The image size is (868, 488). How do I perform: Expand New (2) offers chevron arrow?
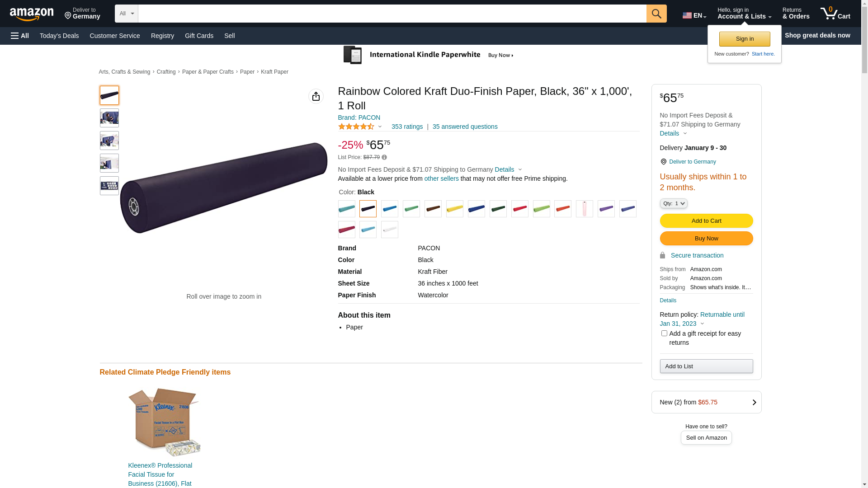pyautogui.click(x=754, y=402)
